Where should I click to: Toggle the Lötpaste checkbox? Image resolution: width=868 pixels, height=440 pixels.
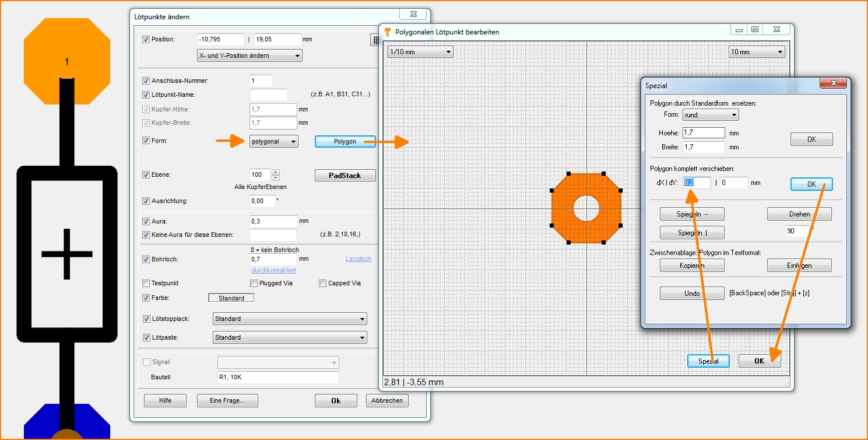pos(146,338)
